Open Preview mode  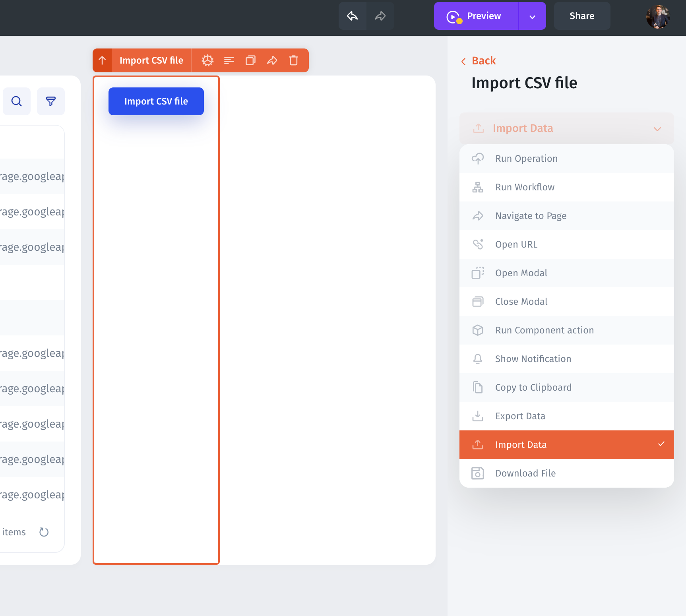(x=476, y=16)
